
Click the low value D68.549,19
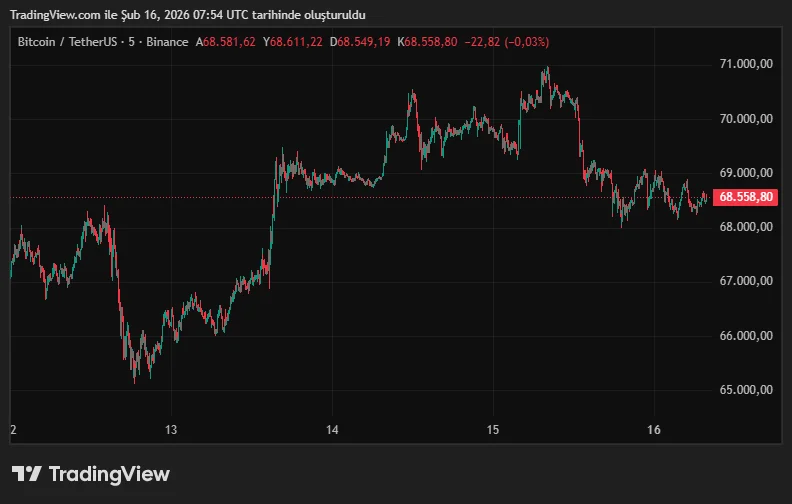point(361,42)
